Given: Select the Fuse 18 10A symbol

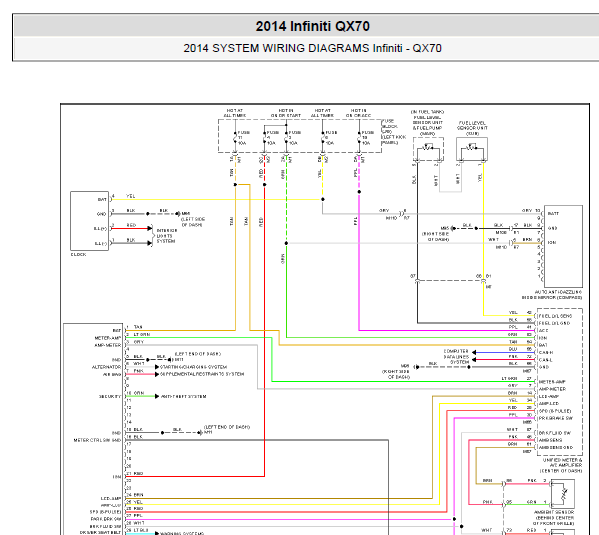Looking at the screenshot, I should tap(359, 138).
